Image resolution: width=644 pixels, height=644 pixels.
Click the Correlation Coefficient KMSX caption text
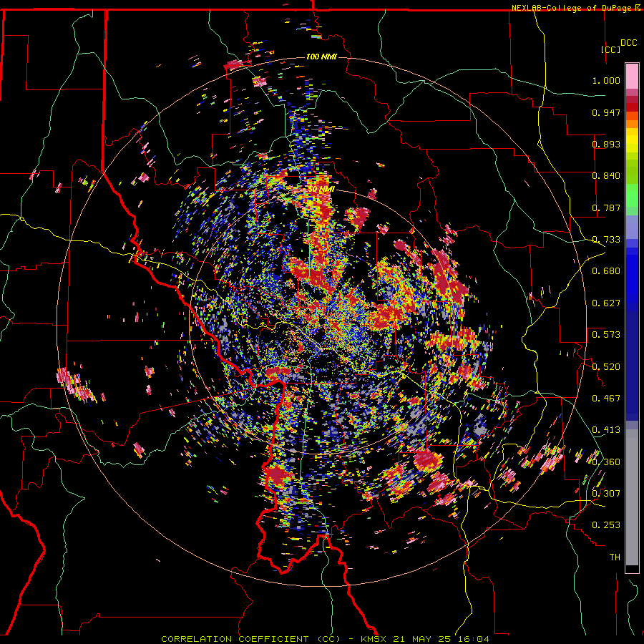[326, 639]
